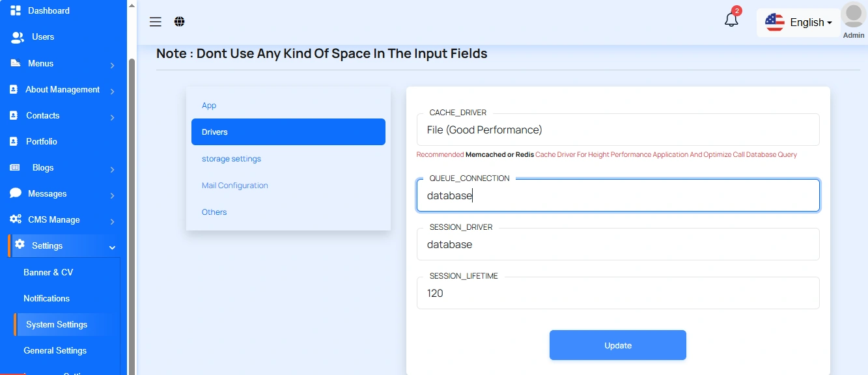This screenshot has width=868, height=375.
Task: Open the CACHE_DRIVER select box
Action: pyautogui.click(x=617, y=130)
